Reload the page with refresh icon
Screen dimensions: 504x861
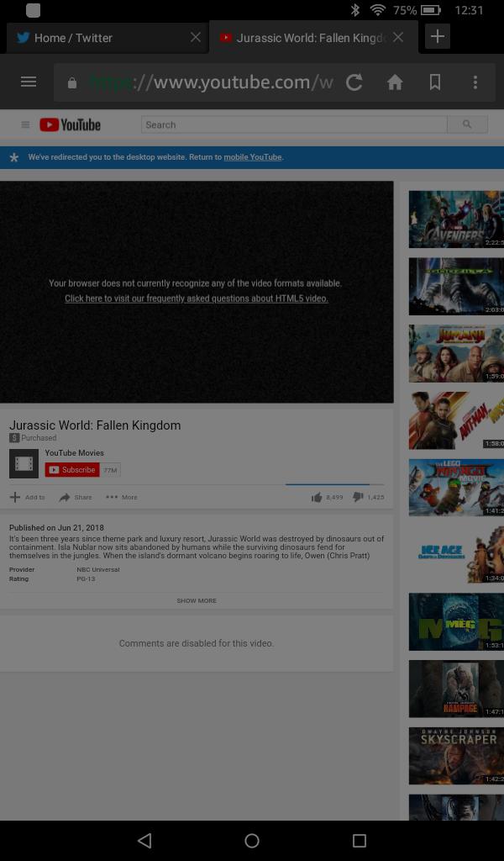point(354,82)
